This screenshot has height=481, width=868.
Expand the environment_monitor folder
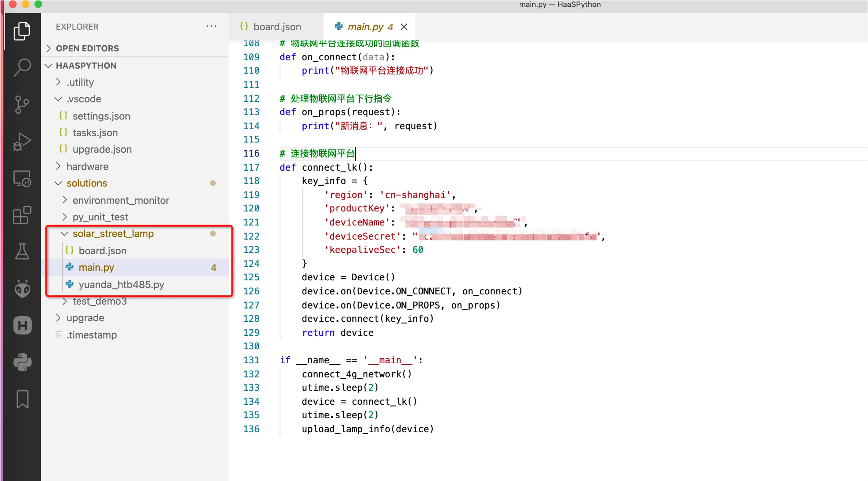135,200
